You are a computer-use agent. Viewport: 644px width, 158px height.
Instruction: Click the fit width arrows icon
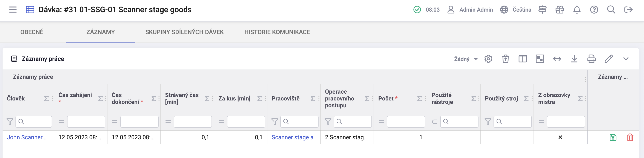click(x=557, y=59)
